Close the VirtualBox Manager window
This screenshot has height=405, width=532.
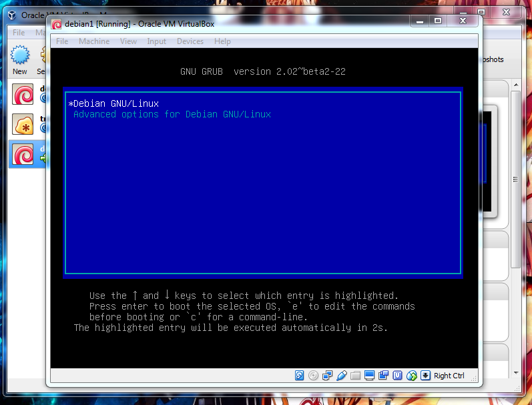(x=506, y=12)
